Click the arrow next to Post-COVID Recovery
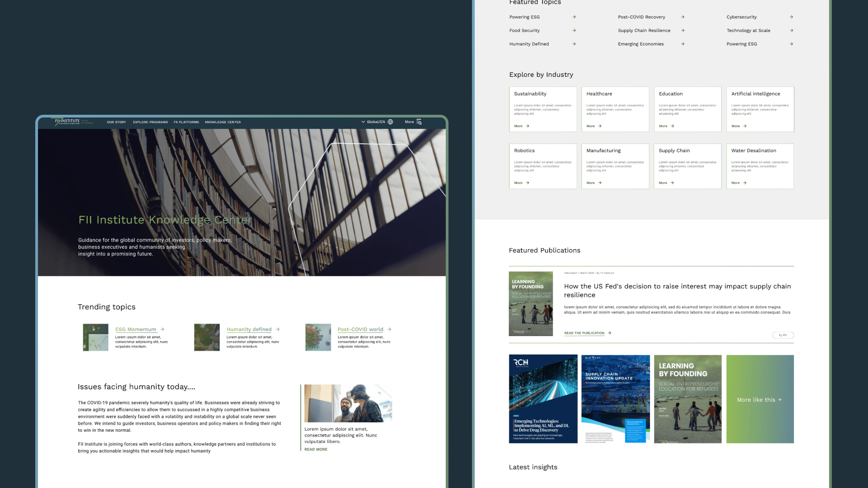The height and width of the screenshot is (488, 868). click(x=683, y=17)
